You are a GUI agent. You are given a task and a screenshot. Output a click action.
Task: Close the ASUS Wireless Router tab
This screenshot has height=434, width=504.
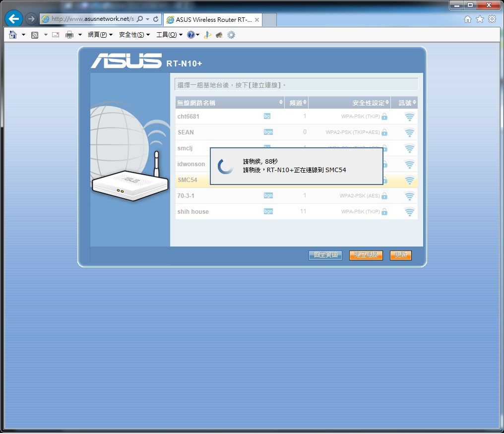[257, 20]
